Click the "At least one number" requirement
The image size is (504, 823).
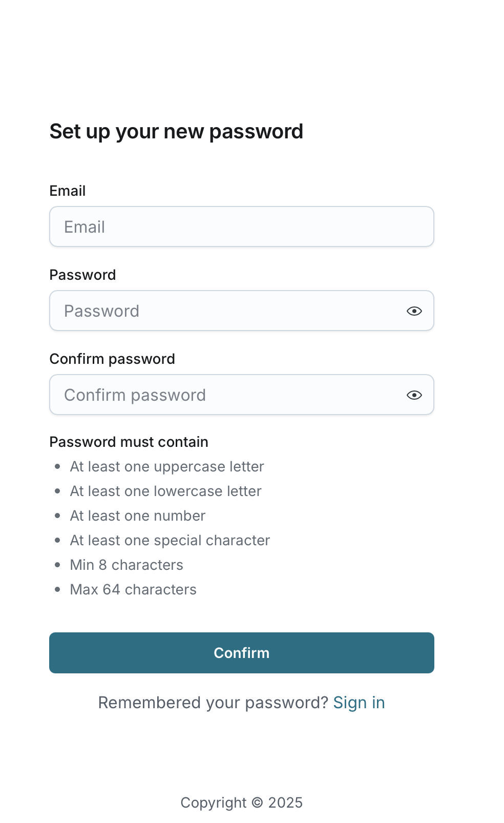(137, 516)
